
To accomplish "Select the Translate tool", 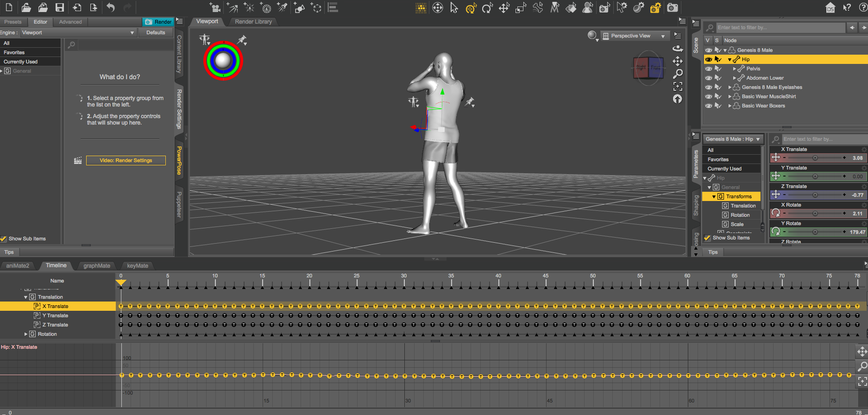I will point(504,7).
